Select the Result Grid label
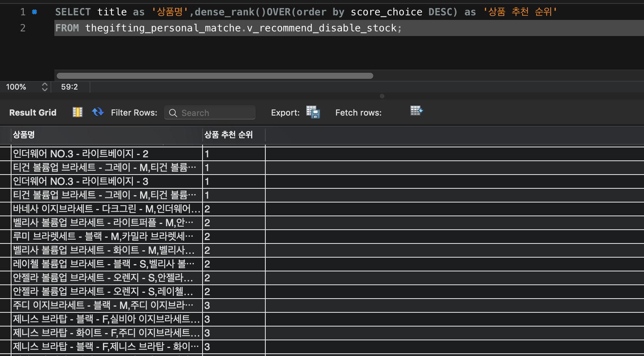 [33, 113]
